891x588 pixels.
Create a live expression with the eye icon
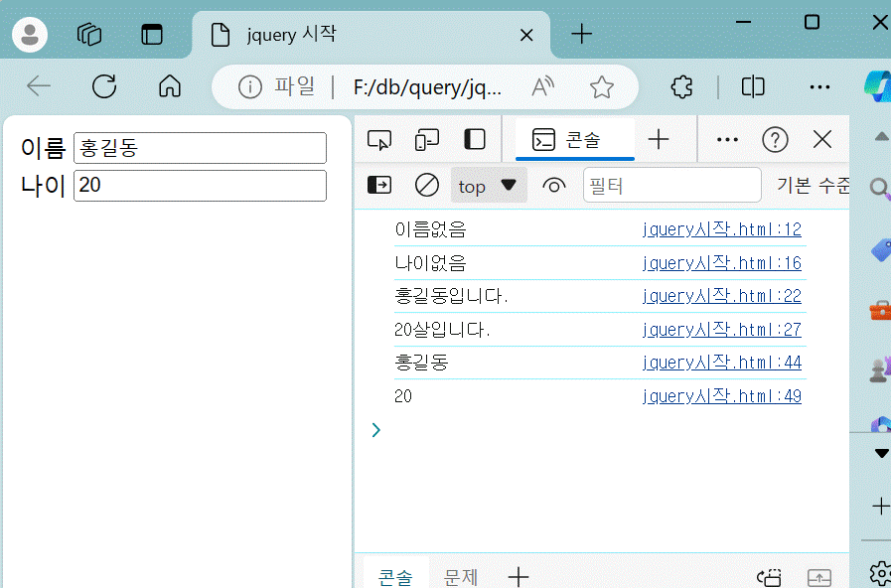(x=553, y=185)
